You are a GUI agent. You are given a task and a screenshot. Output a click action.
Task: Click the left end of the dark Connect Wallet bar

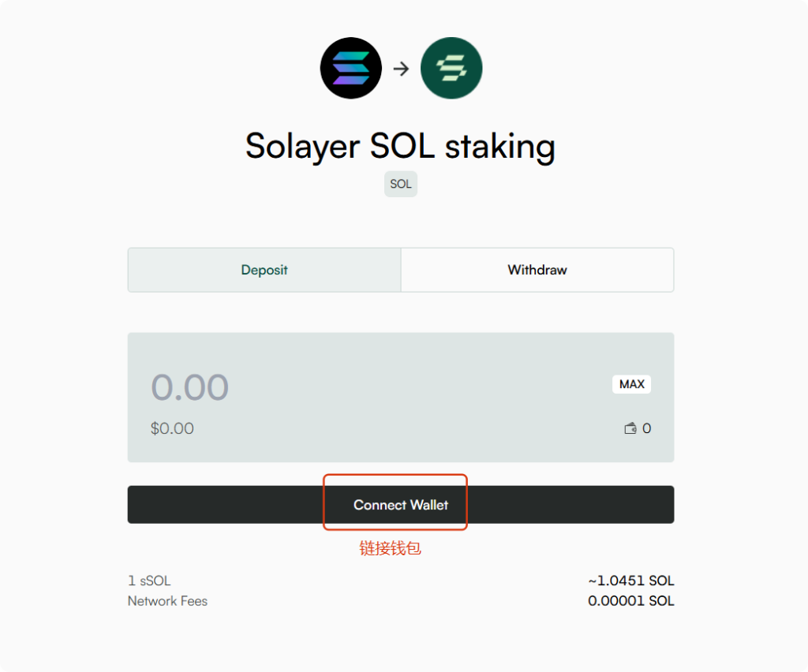pyautogui.click(x=155, y=505)
